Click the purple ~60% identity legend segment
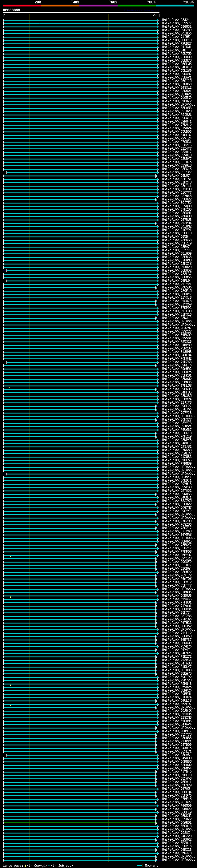The height and width of the screenshot is (868, 197). (99, 6)
